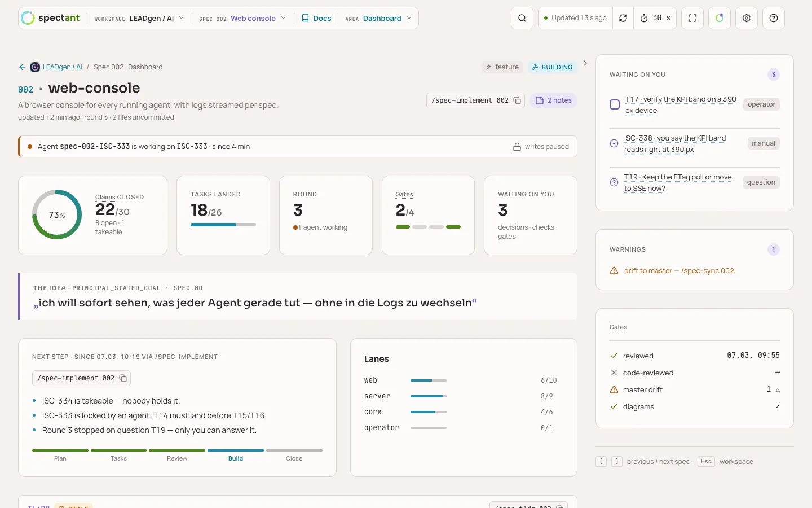The height and width of the screenshot is (508, 812).
Task: Click the Gates heading in side panel
Action: tap(618, 327)
